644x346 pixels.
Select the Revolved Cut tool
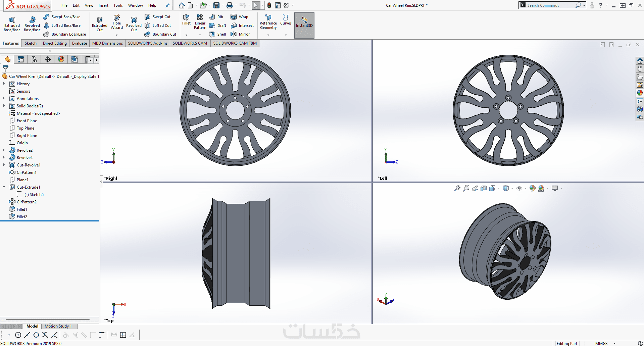tap(134, 24)
